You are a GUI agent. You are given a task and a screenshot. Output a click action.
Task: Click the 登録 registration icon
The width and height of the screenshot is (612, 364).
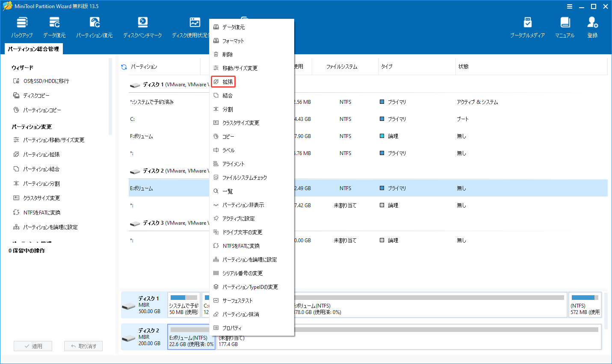(592, 26)
